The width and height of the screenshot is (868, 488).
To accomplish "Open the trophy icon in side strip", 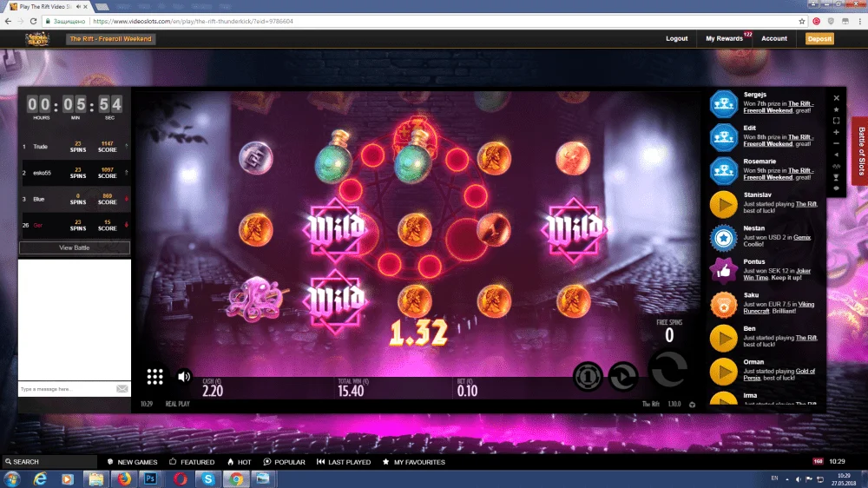I will (x=837, y=177).
